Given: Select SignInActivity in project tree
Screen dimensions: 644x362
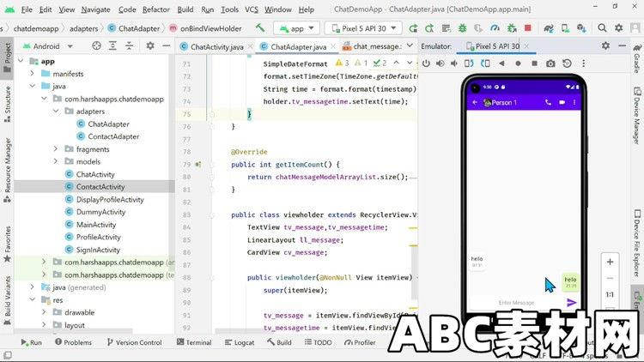Looking at the screenshot, I should click(98, 250).
